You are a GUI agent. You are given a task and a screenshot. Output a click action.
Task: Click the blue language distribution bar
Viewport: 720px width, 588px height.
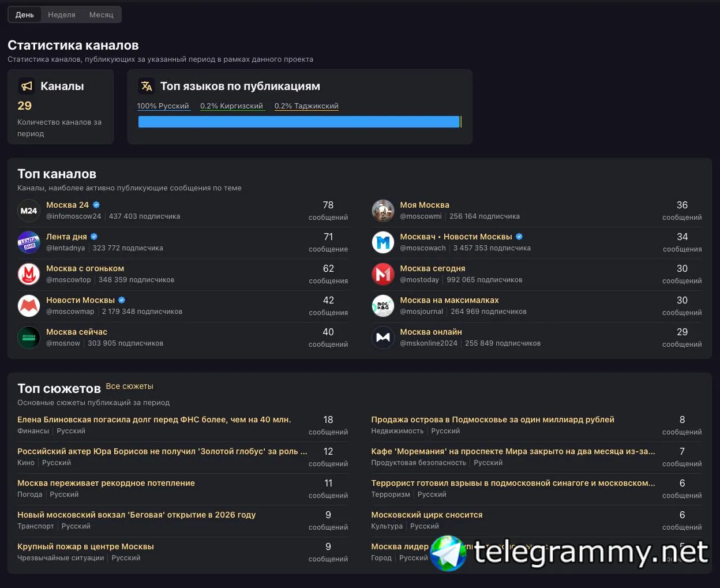pos(298,122)
